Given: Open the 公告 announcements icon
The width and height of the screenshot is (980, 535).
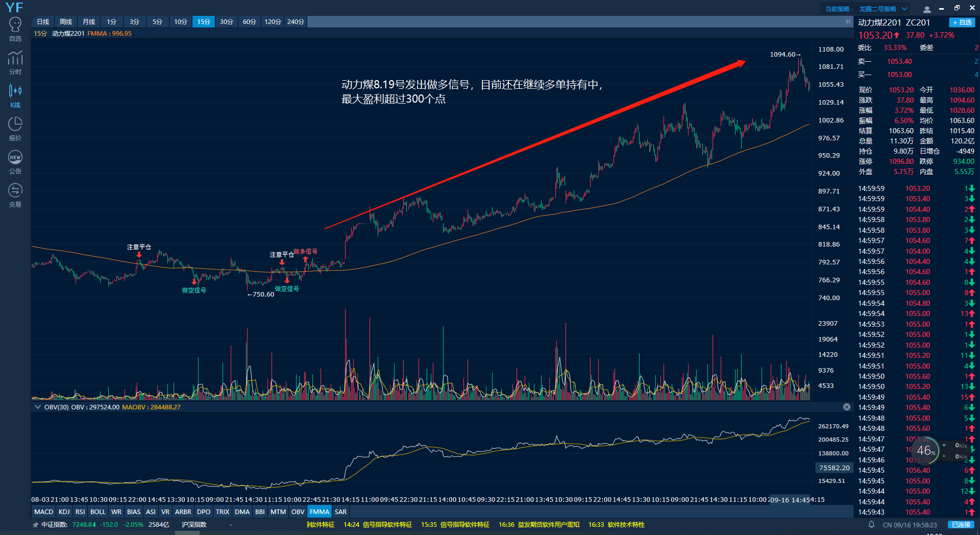Looking at the screenshot, I should (x=15, y=162).
